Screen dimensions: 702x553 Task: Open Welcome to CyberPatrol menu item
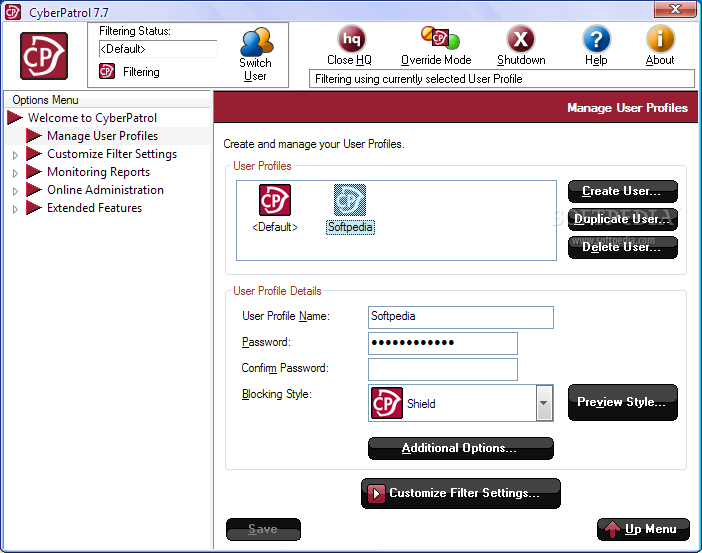(92, 118)
